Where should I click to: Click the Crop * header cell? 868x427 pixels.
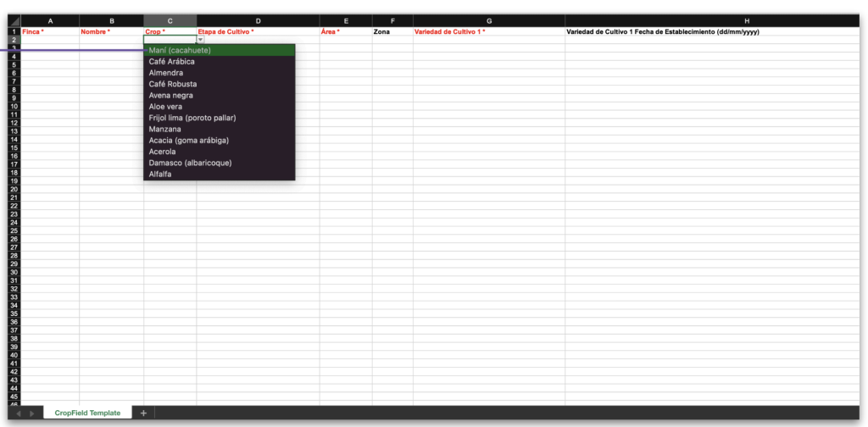click(170, 32)
